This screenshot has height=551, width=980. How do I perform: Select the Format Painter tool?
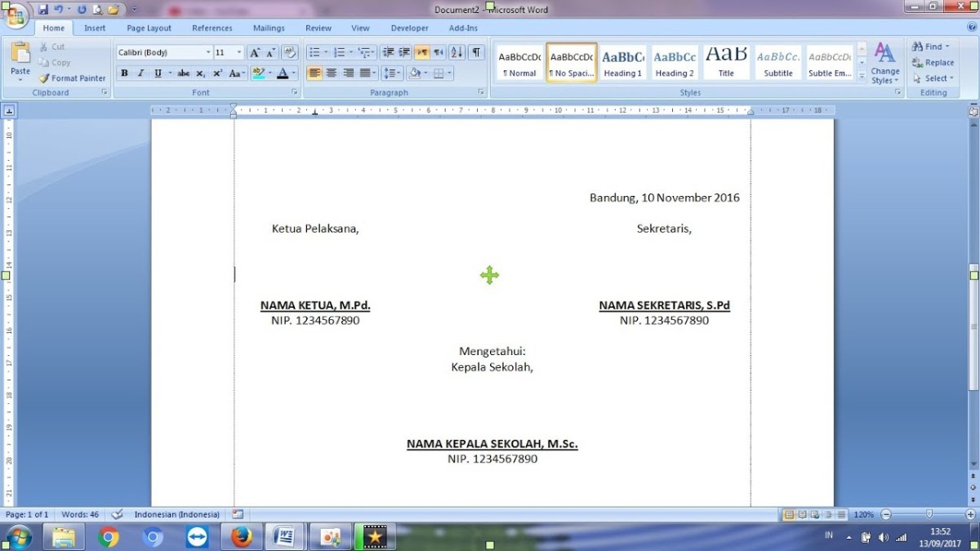pos(72,78)
